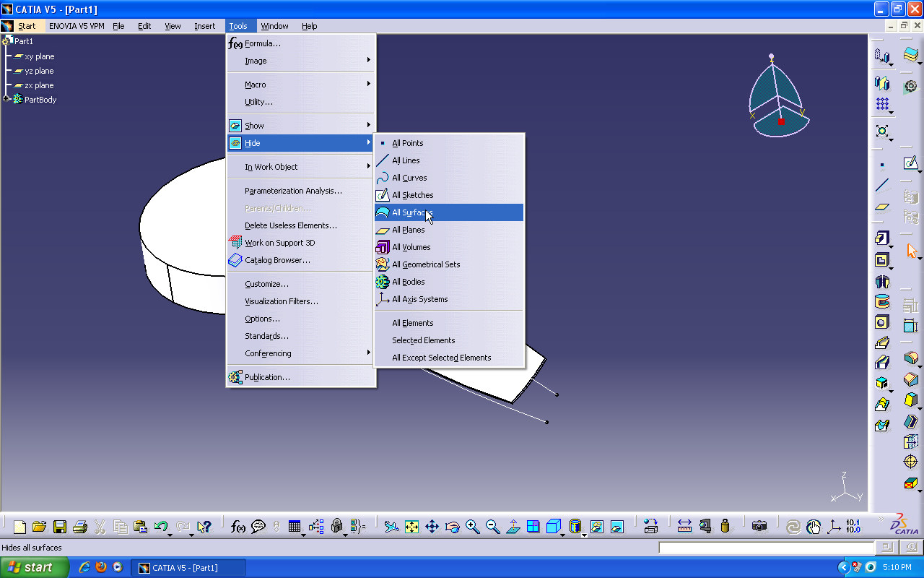This screenshot has width=924, height=578.
Task: Click the Measure Inertia weight icon
Action: point(725,527)
